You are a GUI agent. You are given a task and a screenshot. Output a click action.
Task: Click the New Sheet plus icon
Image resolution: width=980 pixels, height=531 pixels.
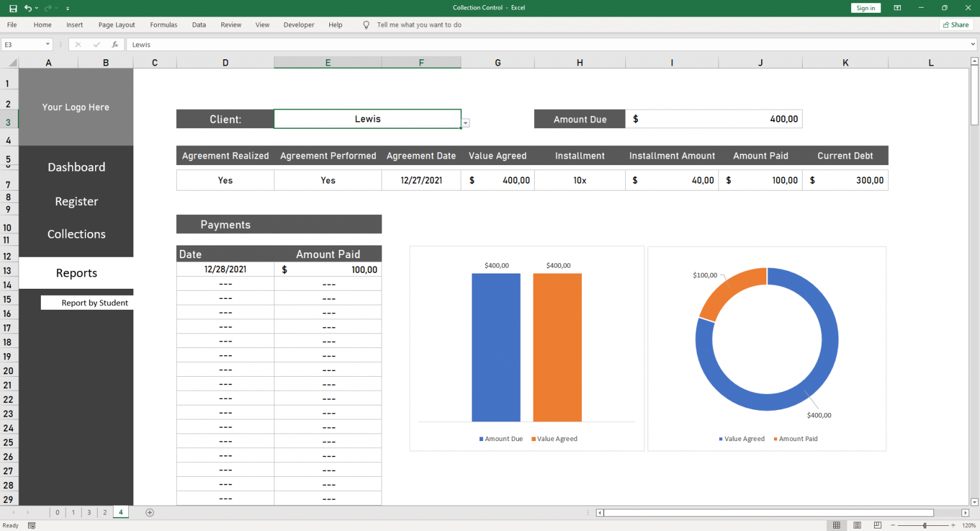pyautogui.click(x=150, y=513)
